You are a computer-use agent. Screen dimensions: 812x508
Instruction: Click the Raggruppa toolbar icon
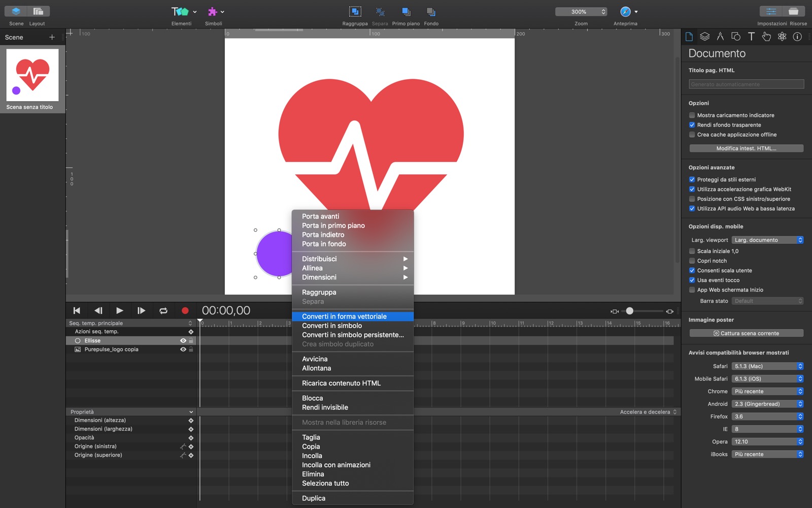point(355,12)
